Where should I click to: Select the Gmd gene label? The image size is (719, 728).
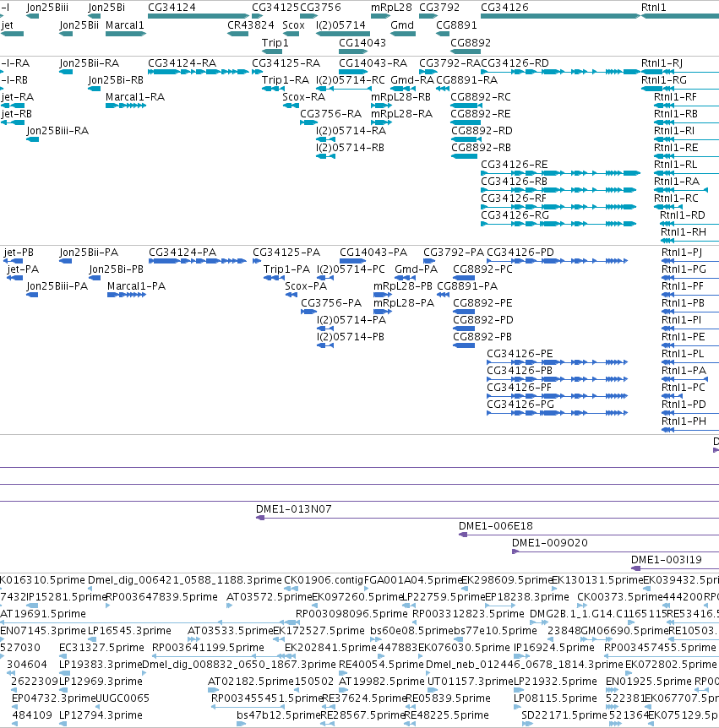[x=402, y=25]
